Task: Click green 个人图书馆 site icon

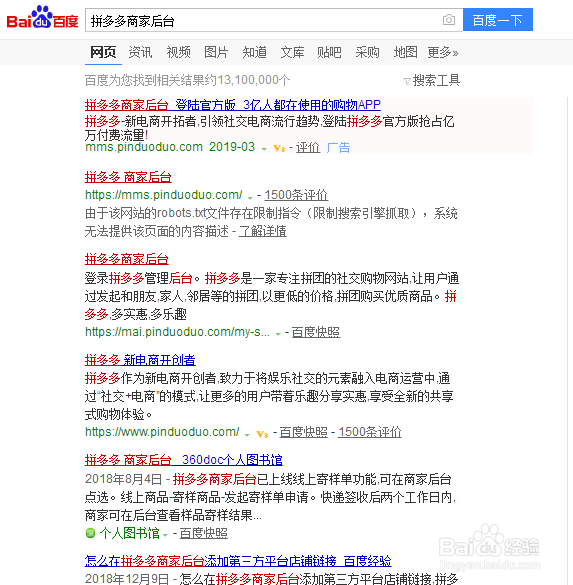Action: (x=90, y=533)
